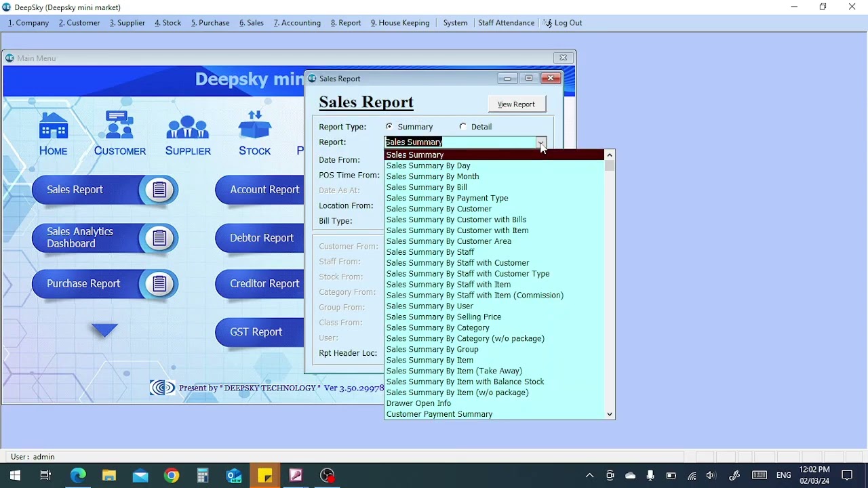Open the 7. Accounting menu
Screen dimensions: 868x488
(x=297, y=23)
